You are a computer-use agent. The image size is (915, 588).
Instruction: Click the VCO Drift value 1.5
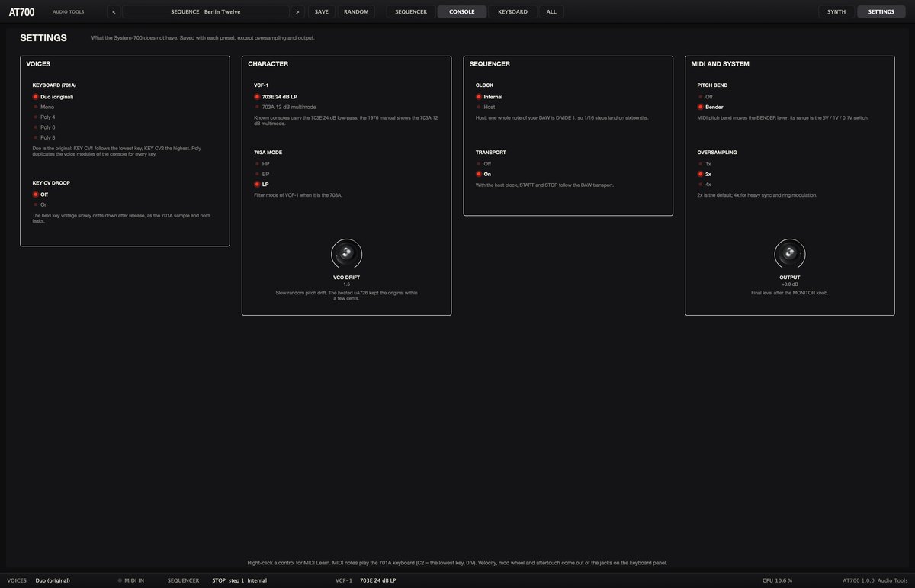point(346,284)
